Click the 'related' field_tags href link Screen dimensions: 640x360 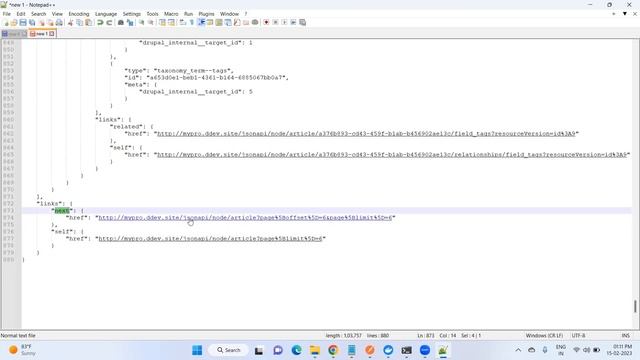[x=366, y=133]
